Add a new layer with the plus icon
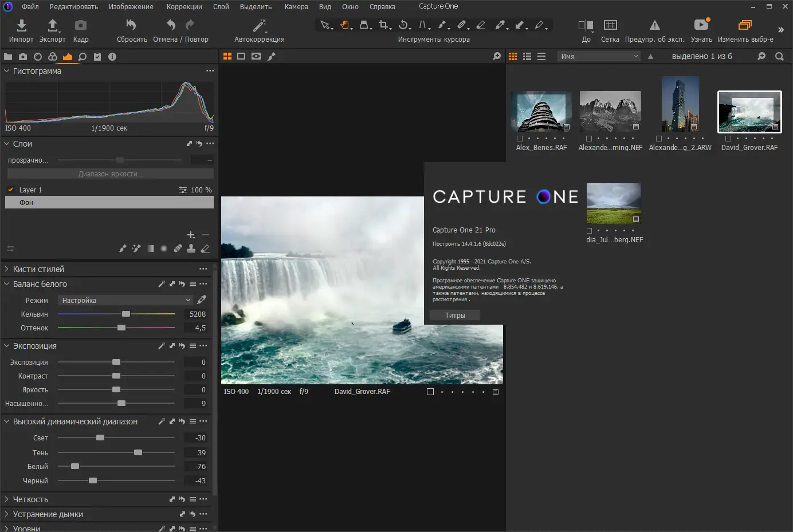This screenshot has width=793, height=532. (x=191, y=234)
